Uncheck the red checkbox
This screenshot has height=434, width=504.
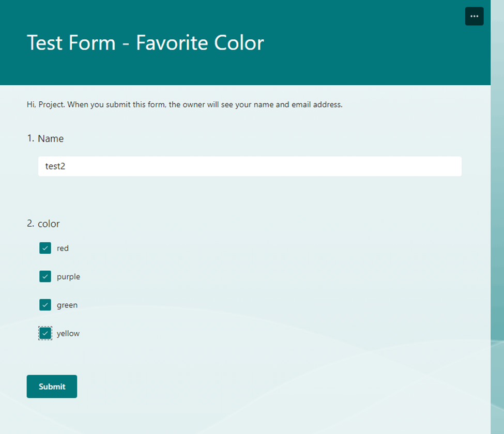coord(45,248)
